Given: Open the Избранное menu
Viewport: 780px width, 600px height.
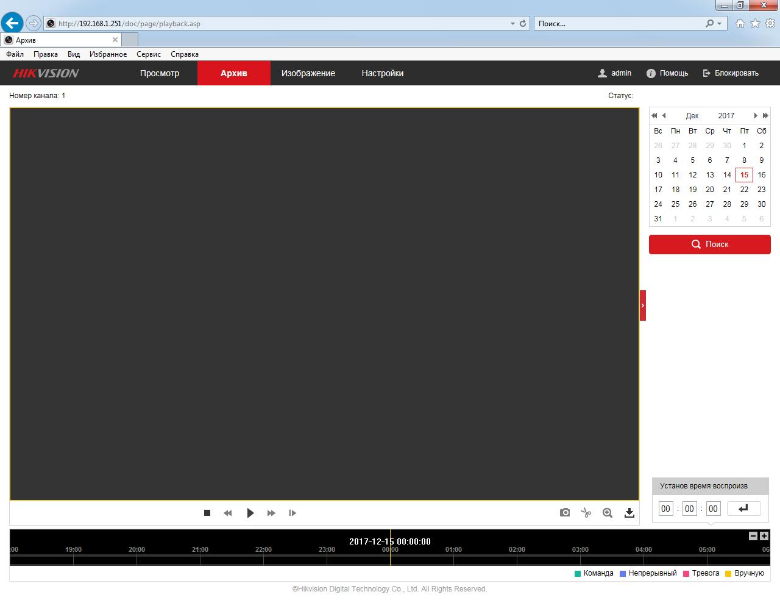Looking at the screenshot, I should [x=108, y=54].
